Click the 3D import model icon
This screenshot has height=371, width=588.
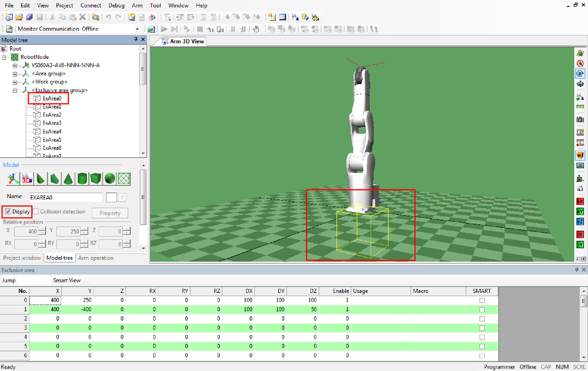click(27, 179)
